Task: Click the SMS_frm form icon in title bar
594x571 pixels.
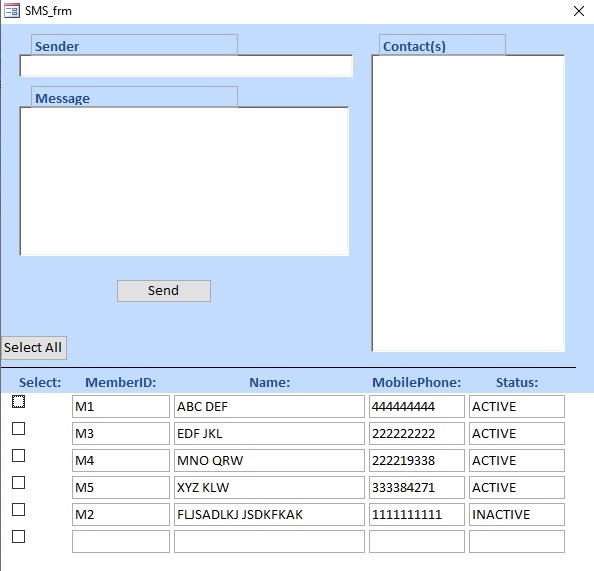Action: (12, 11)
